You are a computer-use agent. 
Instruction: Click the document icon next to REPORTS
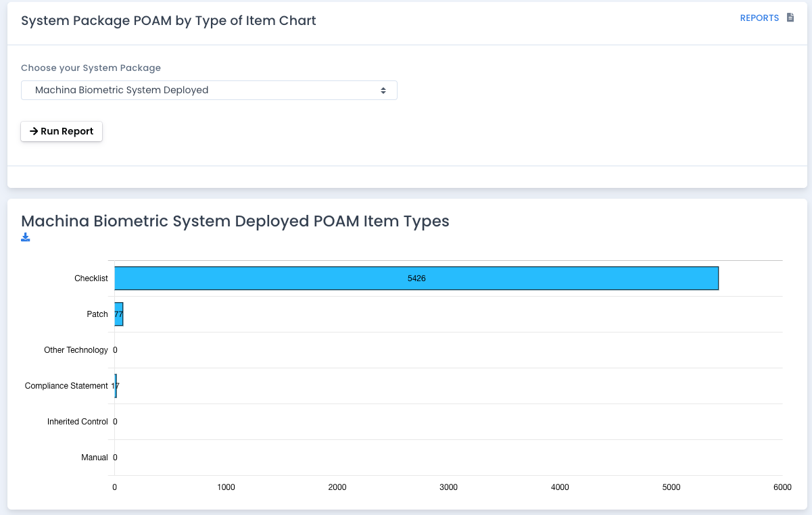click(790, 18)
